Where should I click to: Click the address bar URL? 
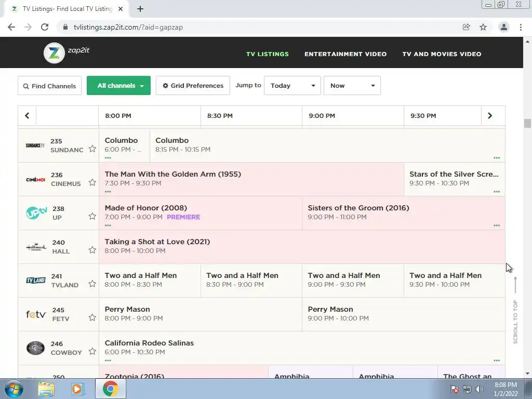(128, 27)
